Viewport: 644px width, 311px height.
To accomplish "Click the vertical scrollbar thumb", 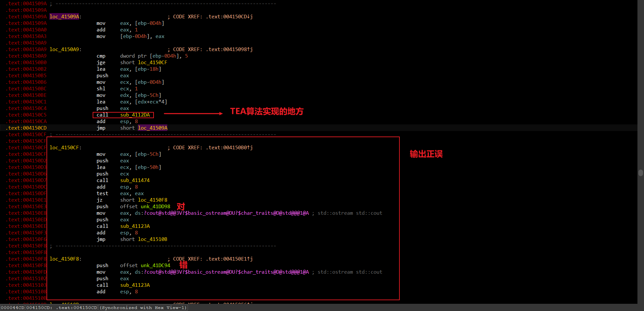I will pos(641,173).
